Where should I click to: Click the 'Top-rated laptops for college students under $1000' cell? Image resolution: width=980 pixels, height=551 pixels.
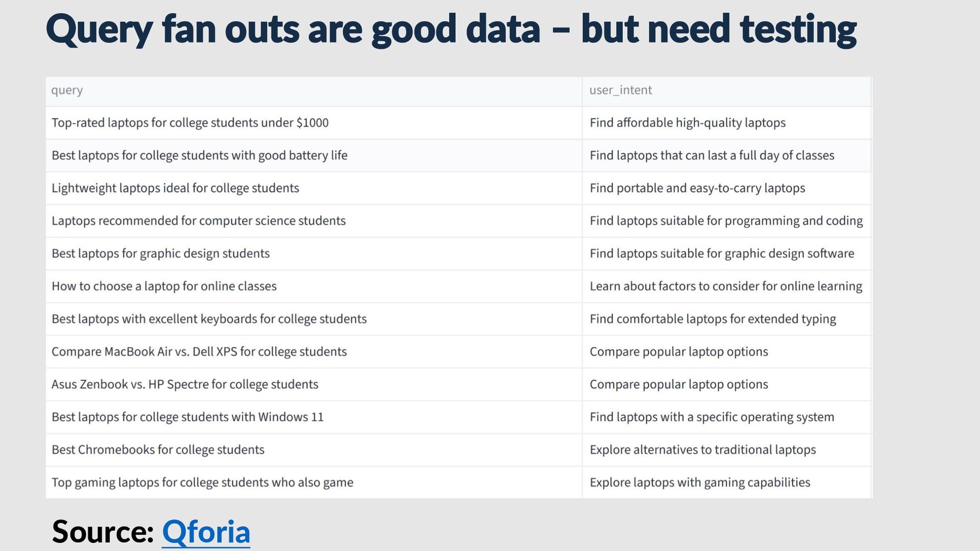[314, 123]
